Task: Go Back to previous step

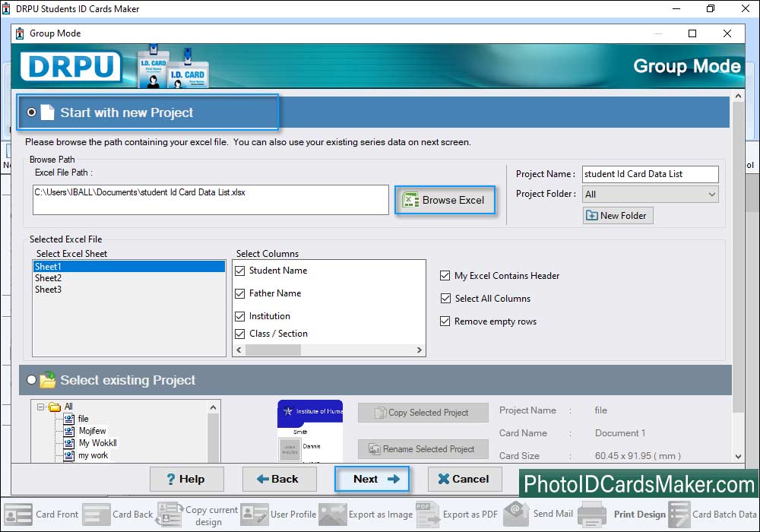Action: click(x=279, y=480)
